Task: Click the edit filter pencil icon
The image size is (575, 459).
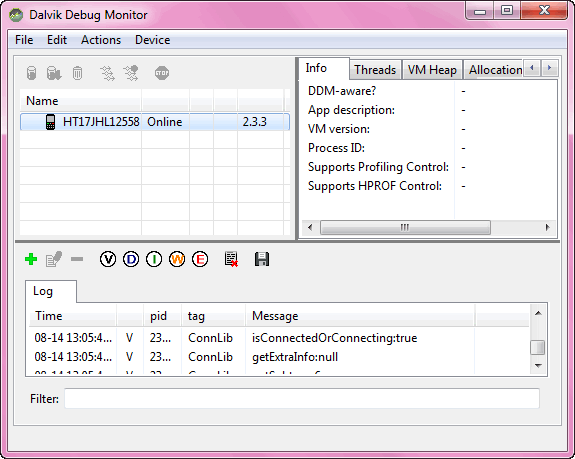Action: [x=54, y=259]
